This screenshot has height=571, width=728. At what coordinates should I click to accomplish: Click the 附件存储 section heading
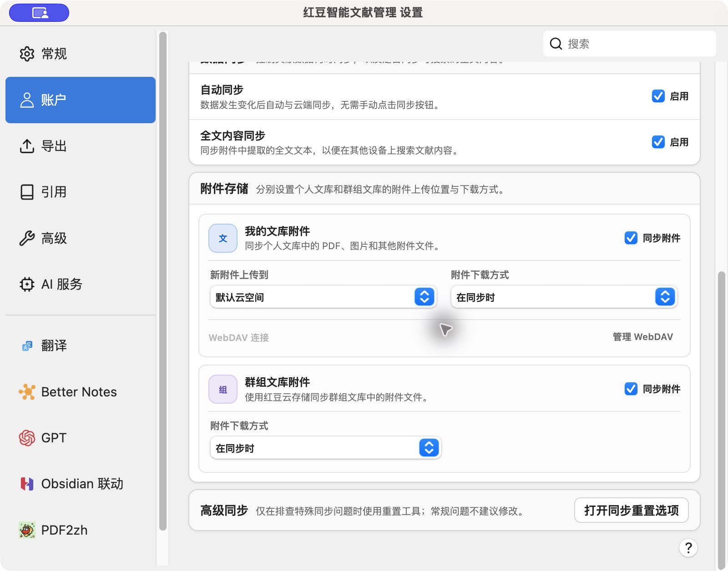[x=224, y=189]
